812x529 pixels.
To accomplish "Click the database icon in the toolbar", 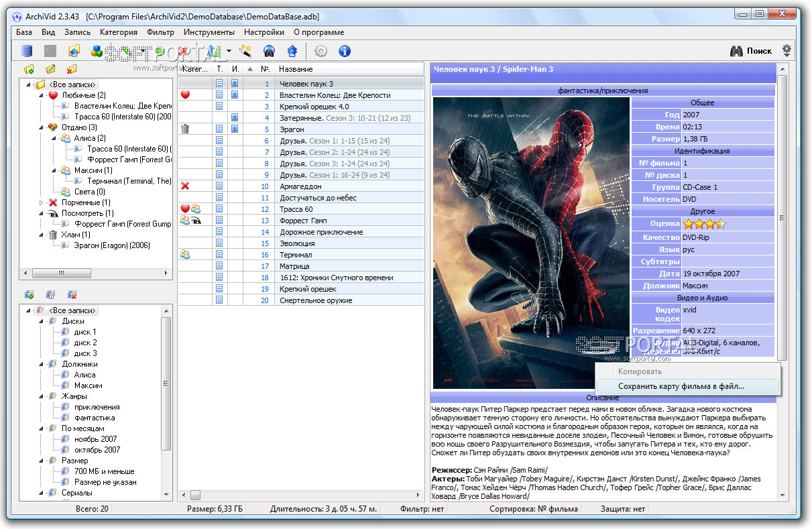I will (27, 51).
